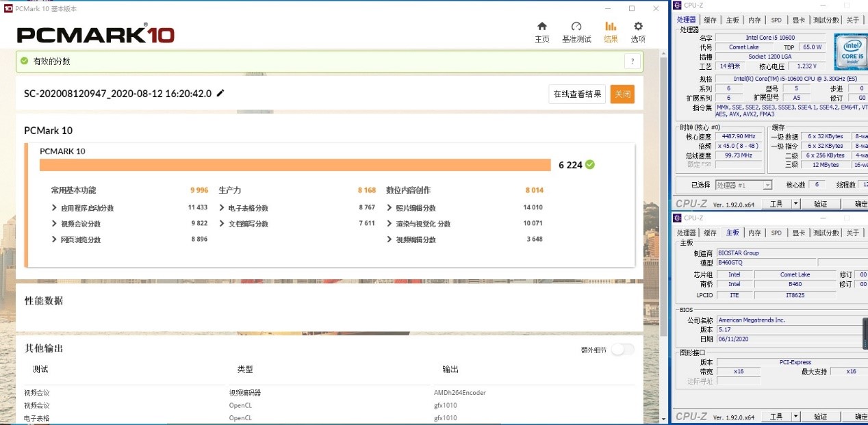868x425 pixels.
Task: Click the Socket 1200 LGA field
Action: coord(769,57)
